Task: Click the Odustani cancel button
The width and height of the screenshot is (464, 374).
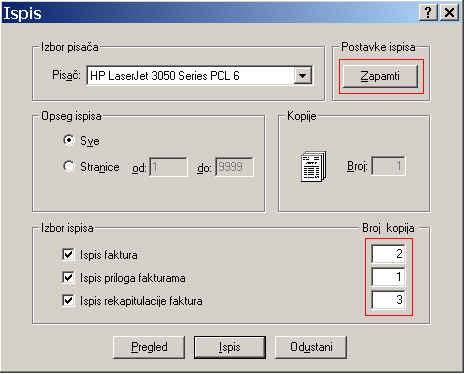Action: point(311,347)
